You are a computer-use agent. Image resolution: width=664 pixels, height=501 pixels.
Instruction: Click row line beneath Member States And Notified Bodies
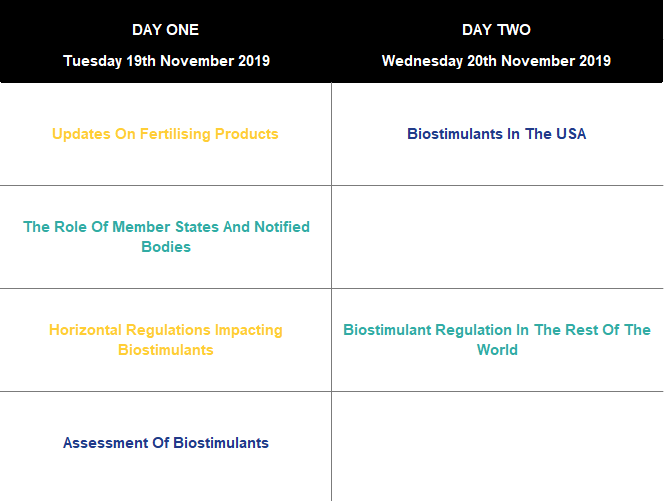tap(166, 289)
